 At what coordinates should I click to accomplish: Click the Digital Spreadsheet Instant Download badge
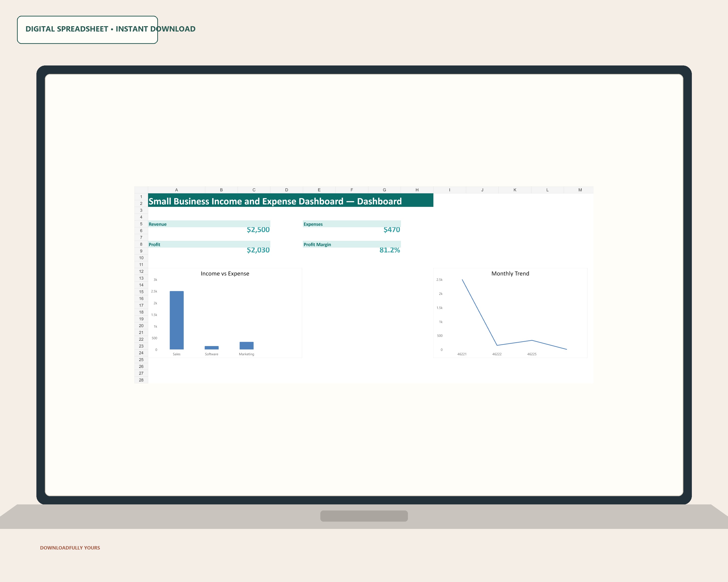coord(87,30)
